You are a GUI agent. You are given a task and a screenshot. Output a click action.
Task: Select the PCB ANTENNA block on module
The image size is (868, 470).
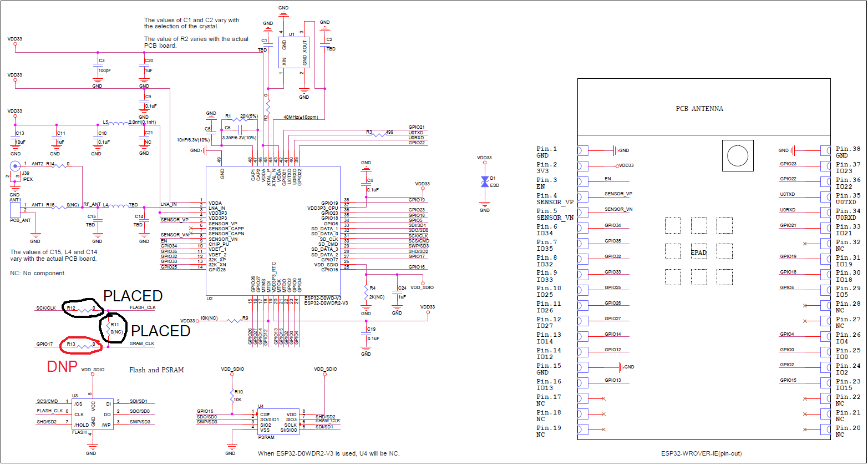pyautogui.click(x=704, y=107)
